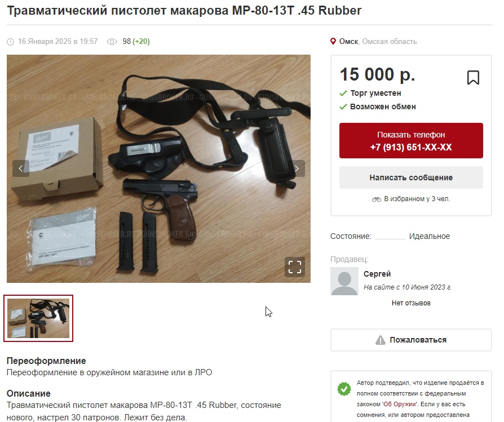The image size is (504, 422).
Task: Go to the next photo arrow
Action: [x=297, y=168]
